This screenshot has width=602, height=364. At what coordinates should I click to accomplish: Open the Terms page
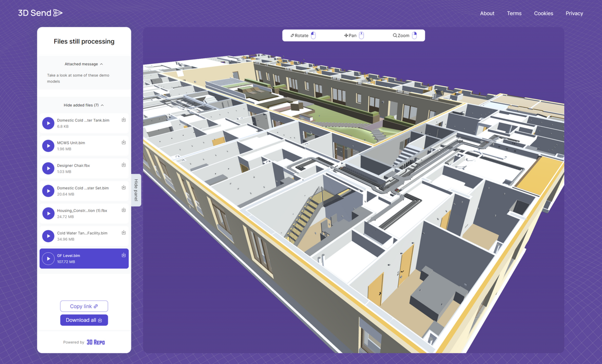[x=514, y=14]
